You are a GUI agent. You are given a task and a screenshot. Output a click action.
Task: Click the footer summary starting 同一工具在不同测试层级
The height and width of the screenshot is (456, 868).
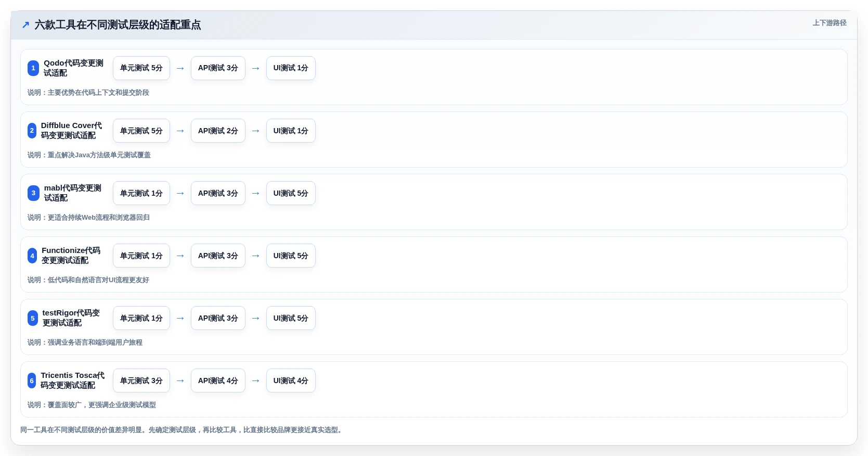183,430
